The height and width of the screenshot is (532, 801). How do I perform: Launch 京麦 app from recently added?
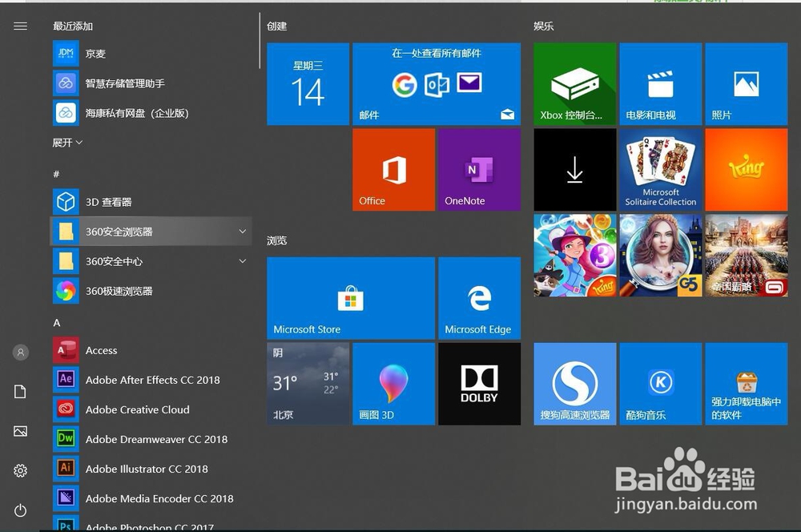click(x=152, y=54)
